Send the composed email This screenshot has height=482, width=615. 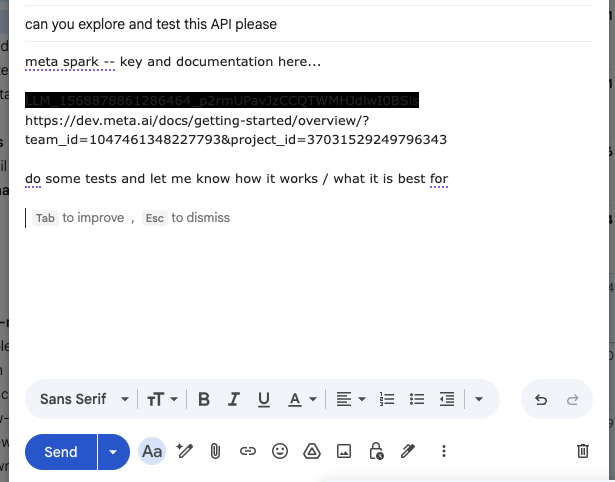pos(61,452)
